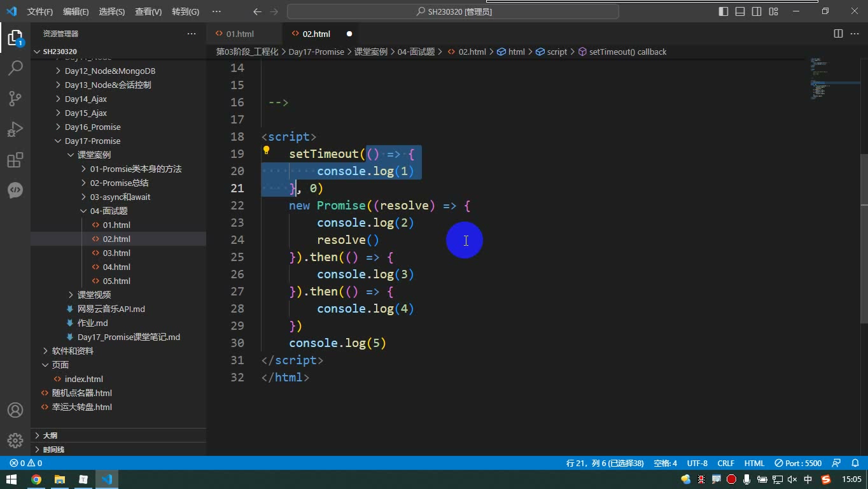The width and height of the screenshot is (868, 489).
Task: Open the Manage settings gear
Action: [15, 440]
